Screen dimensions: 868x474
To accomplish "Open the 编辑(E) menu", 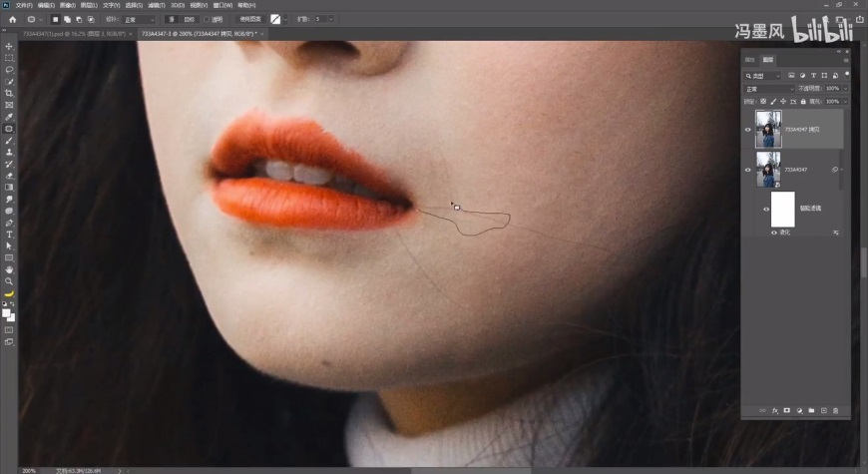I will click(46, 5).
